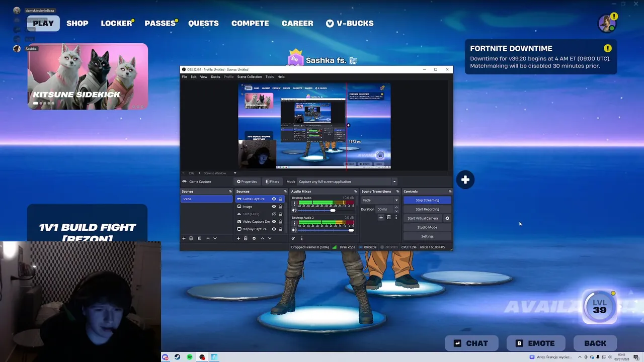Hide the Display Capture source
Screen dimensions: 644x362
274,229
